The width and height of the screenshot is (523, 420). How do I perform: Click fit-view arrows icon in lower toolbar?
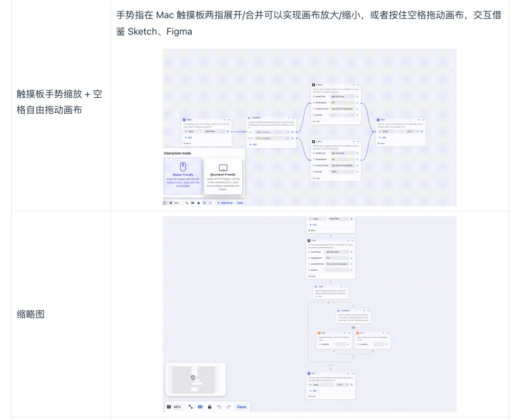[x=191, y=406]
